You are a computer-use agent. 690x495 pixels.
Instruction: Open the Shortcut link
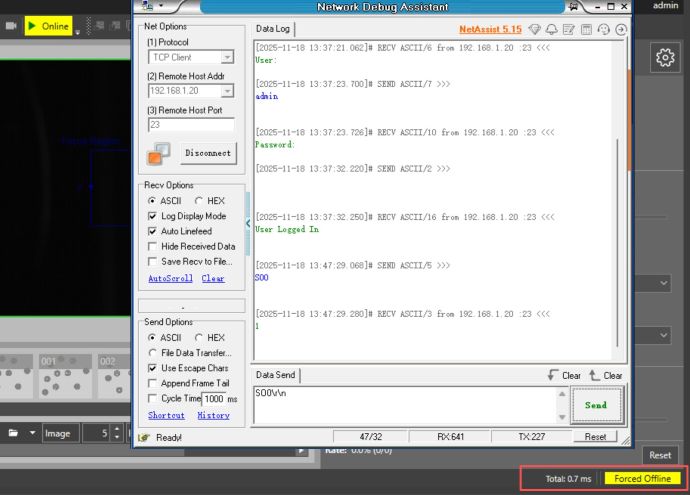pos(166,415)
